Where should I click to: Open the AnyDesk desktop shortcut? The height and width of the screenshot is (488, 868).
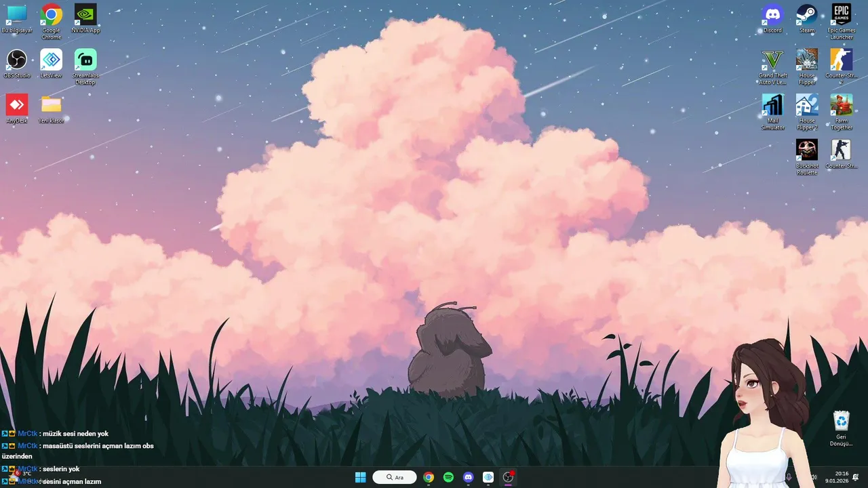[x=17, y=109]
